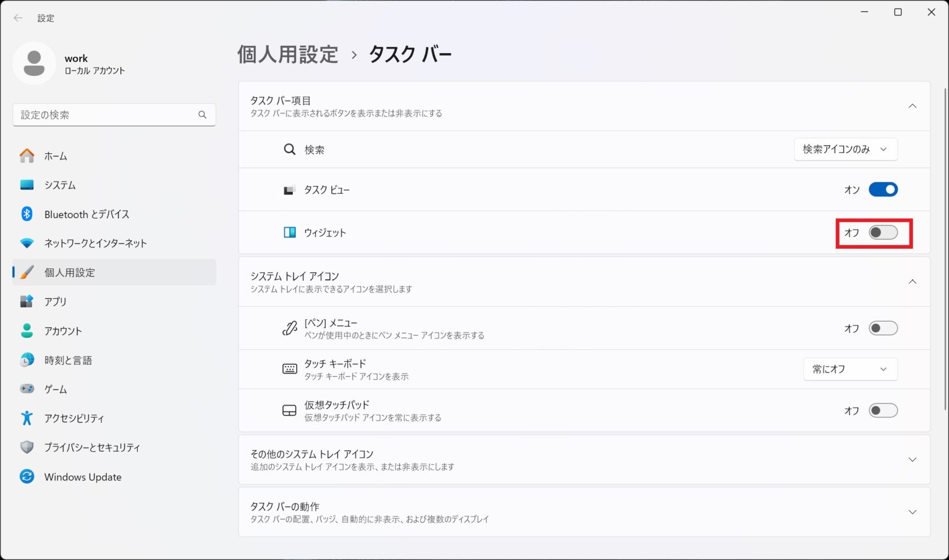949x560 pixels.
Task: Expand the タスク バーの動作 section
Action: (x=912, y=512)
